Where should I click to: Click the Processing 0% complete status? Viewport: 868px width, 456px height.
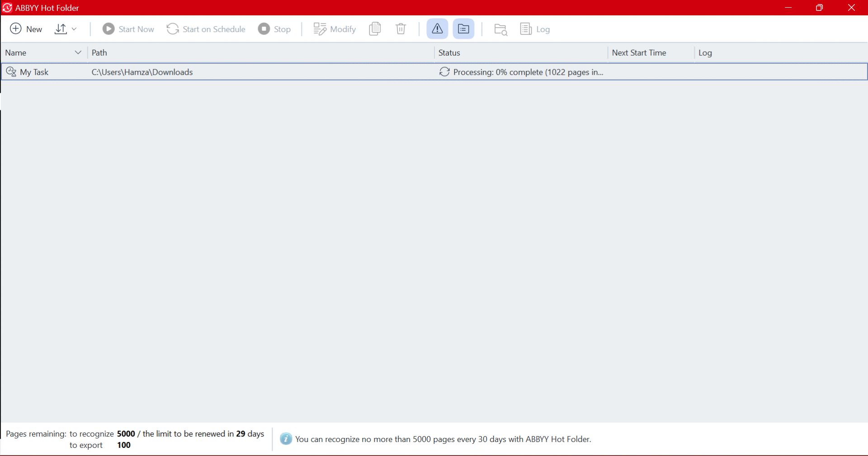pos(528,72)
